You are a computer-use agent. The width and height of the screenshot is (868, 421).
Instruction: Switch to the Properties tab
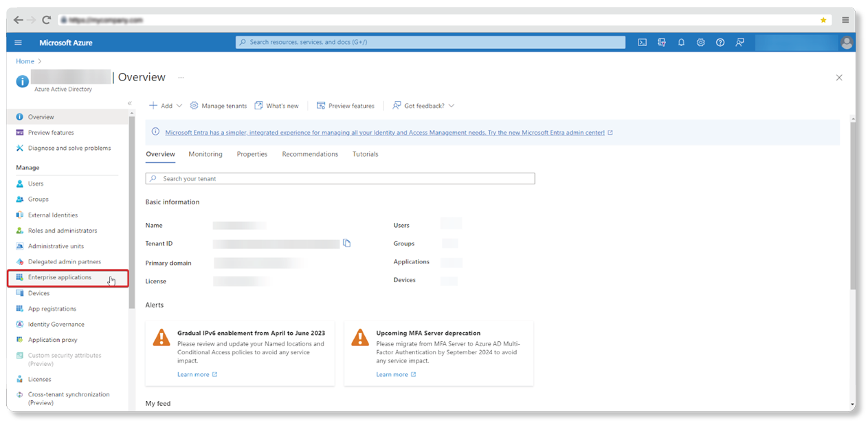tap(252, 154)
